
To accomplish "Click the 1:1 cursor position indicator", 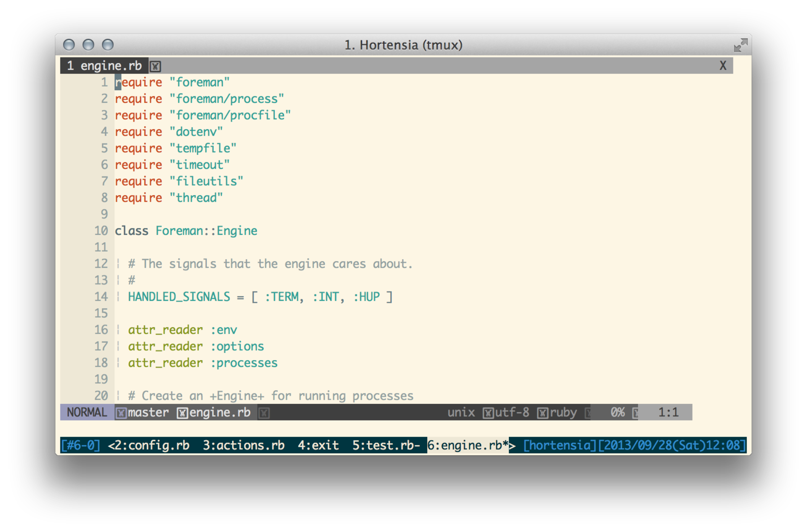I will coord(668,412).
